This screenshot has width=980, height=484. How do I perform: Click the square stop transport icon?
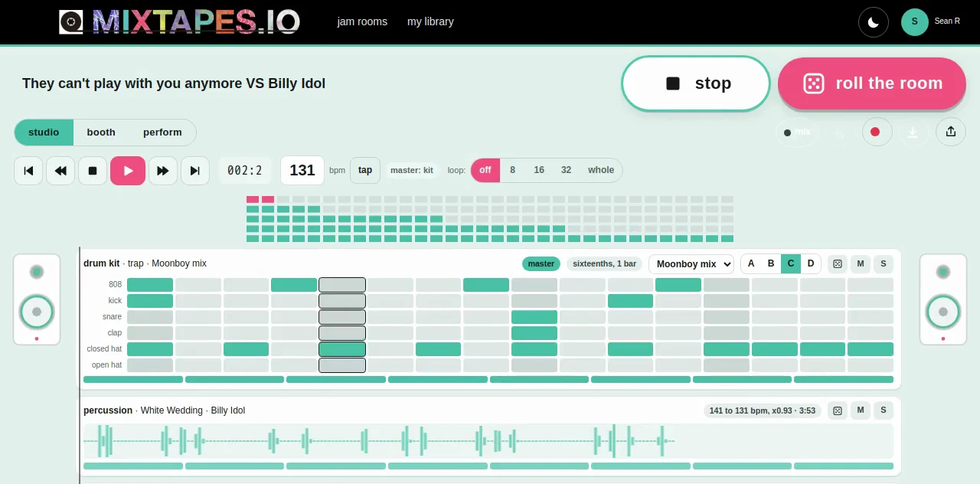click(93, 171)
